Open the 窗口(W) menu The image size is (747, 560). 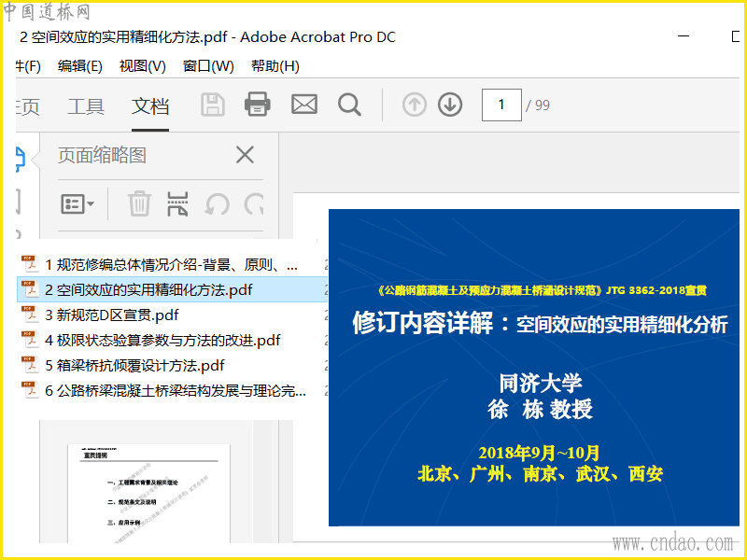point(208,66)
